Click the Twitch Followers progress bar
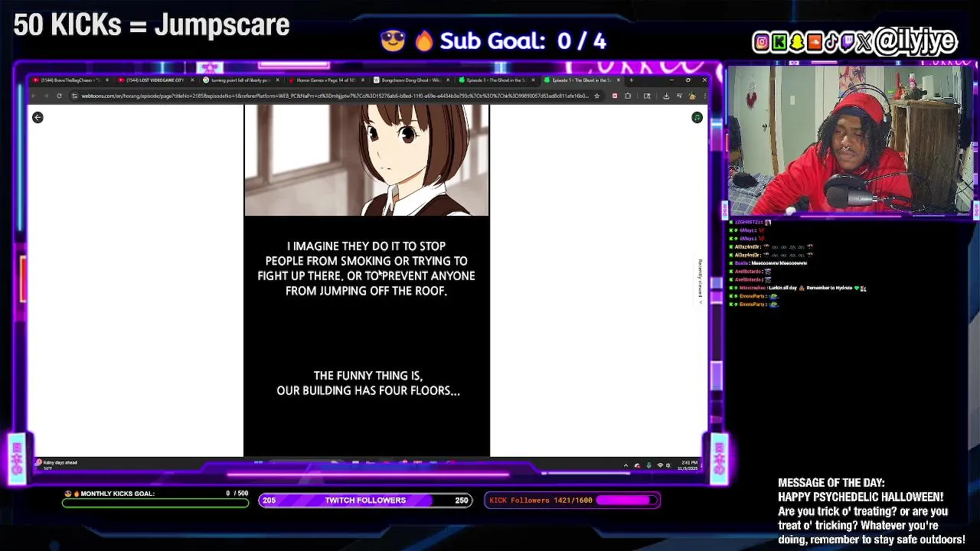The width and height of the screenshot is (980, 551). point(365,500)
